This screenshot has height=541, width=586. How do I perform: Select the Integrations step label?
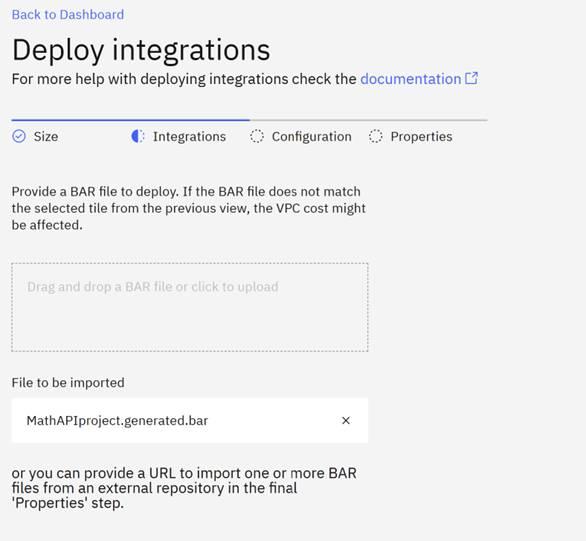click(189, 136)
